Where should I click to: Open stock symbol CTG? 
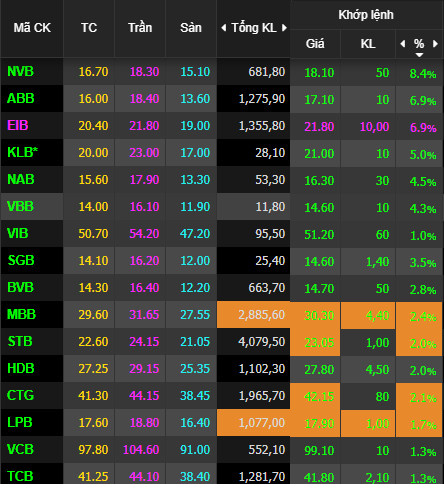point(21,395)
